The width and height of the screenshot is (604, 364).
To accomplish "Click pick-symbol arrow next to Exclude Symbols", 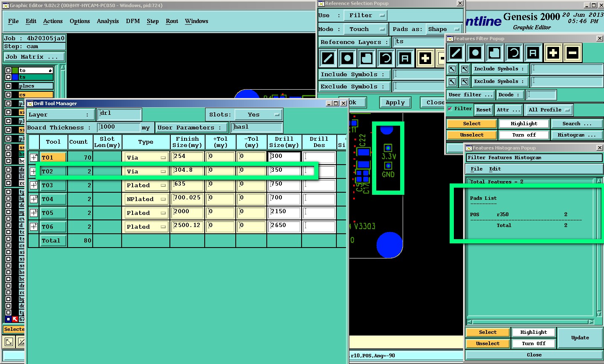I will [x=452, y=82].
